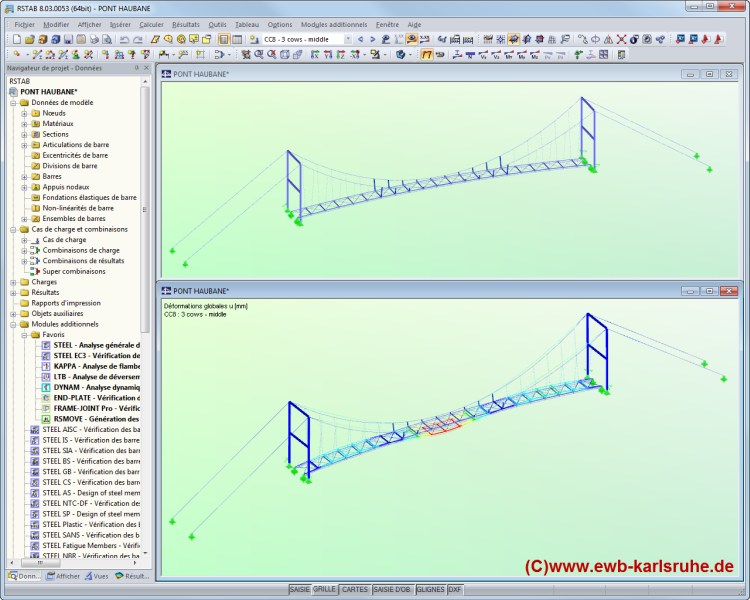
Task: Go to next load case arrow
Action: (x=373, y=39)
